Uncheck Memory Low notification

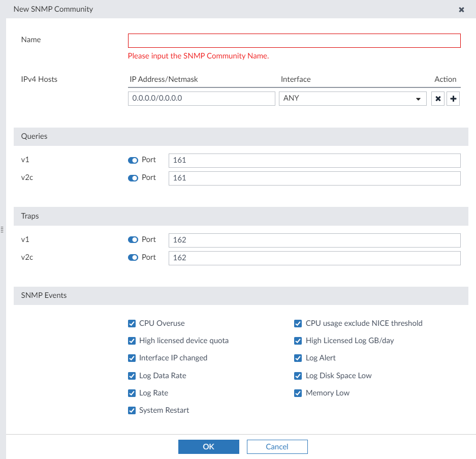coord(298,393)
